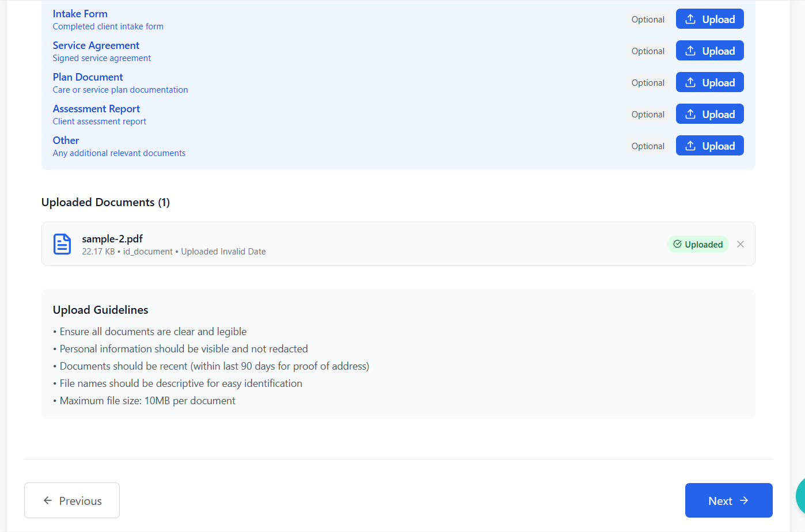
Task: Click the back arrow inside Previous button
Action: point(48,500)
